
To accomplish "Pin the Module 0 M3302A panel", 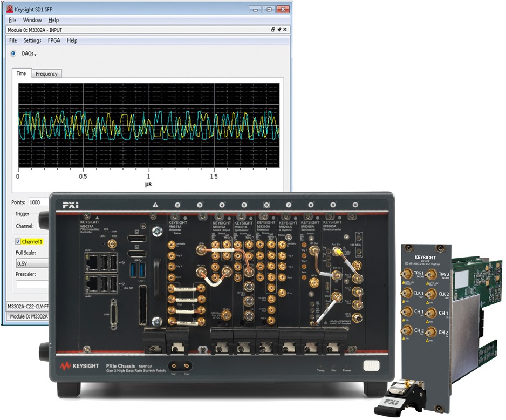I will (x=279, y=30).
